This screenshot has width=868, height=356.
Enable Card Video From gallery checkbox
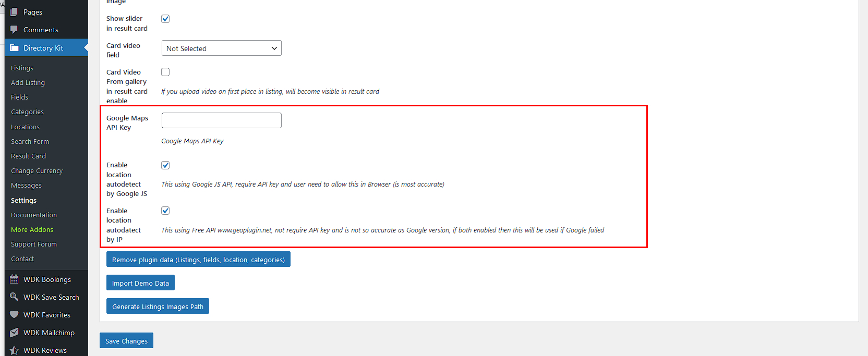165,72
